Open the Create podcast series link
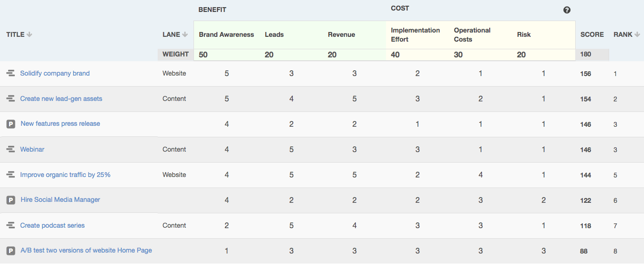644x265 pixels. click(x=52, y=225)
